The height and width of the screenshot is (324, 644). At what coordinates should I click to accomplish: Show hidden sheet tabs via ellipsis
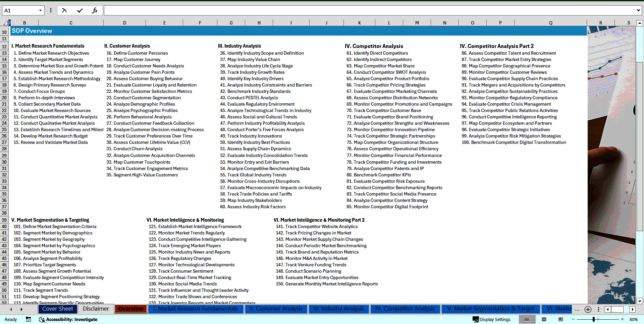(577, 309)
